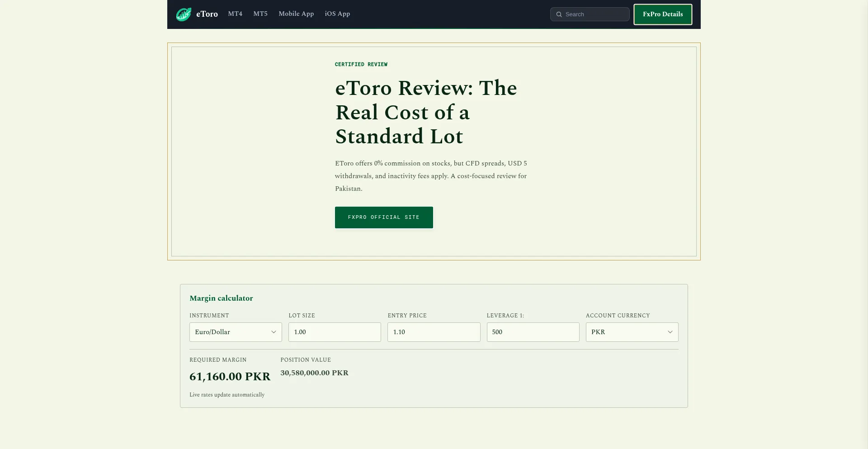Click the CERTIFIED REVIEW label
Screen dimensions: 868x449
(x=361, y=64)
